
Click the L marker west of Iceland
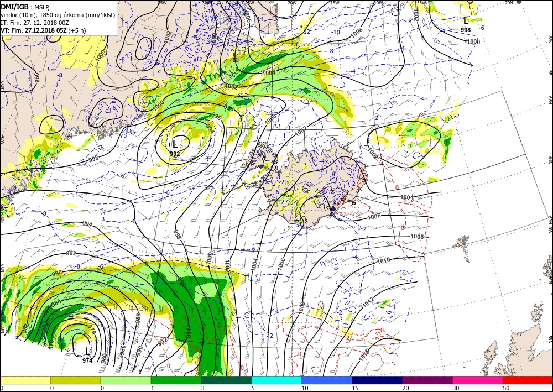click(175, 144)
